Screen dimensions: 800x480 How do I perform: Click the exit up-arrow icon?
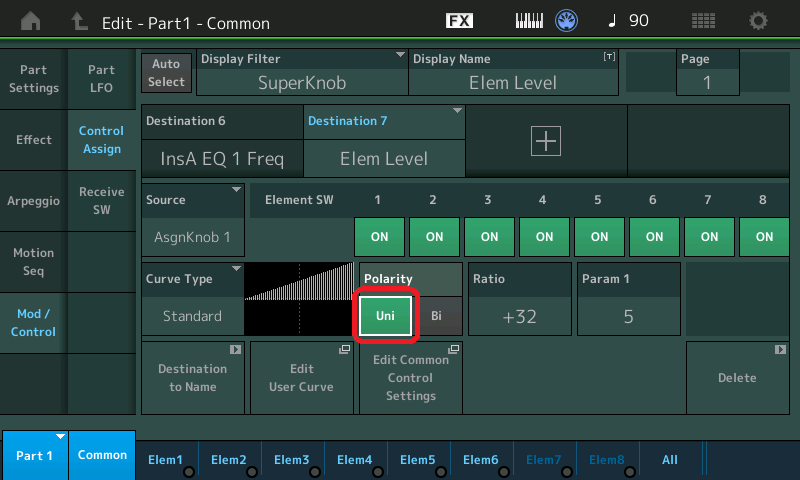click(79, 20)
